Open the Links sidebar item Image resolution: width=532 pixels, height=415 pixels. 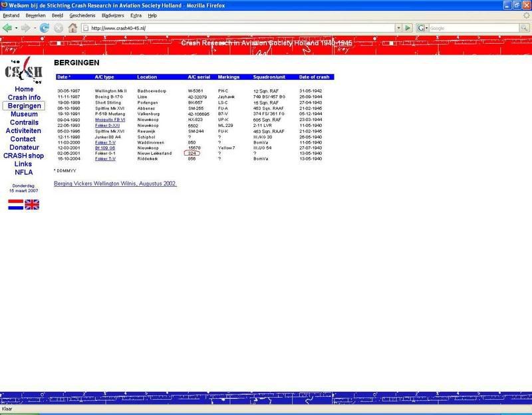click(x=23, y=164)
